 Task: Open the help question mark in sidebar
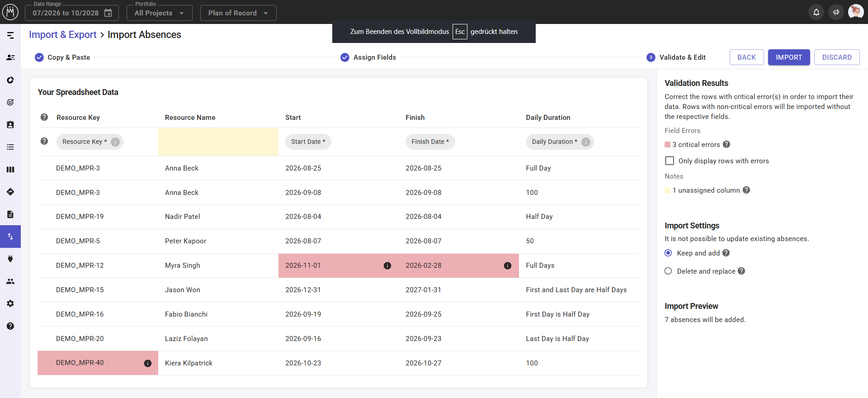click(10, 326)
